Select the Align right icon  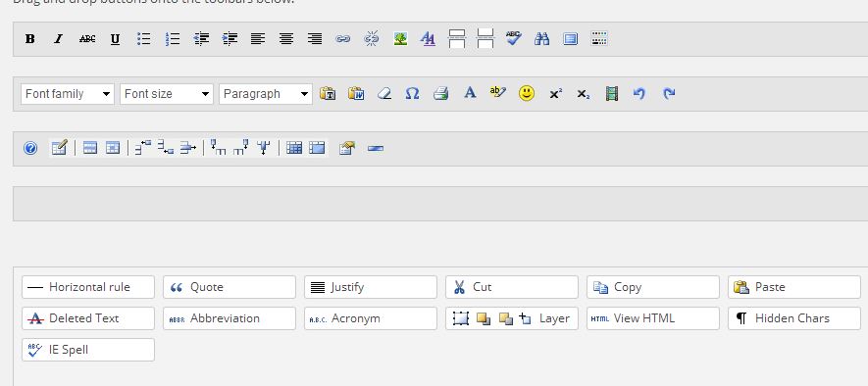tap(315, 39)
